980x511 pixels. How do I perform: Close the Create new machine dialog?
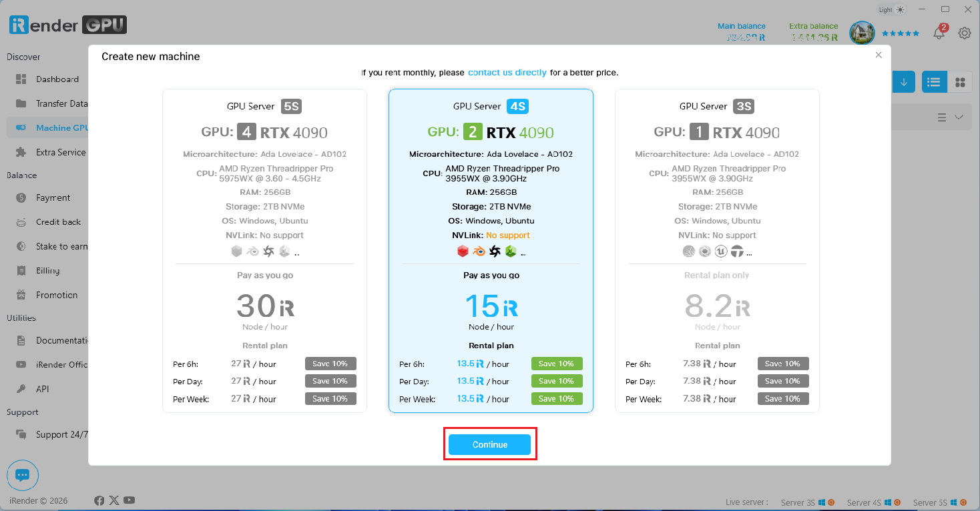(x=879, y=55)
